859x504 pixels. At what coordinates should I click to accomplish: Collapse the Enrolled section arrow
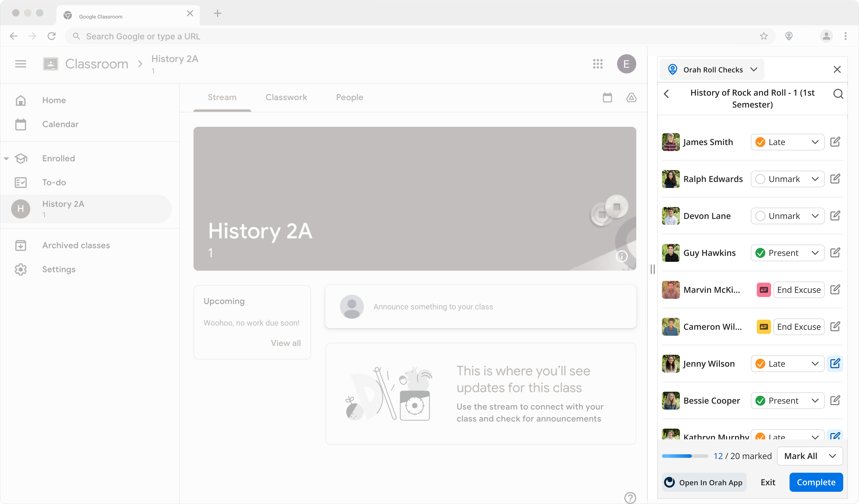[6, 158]
